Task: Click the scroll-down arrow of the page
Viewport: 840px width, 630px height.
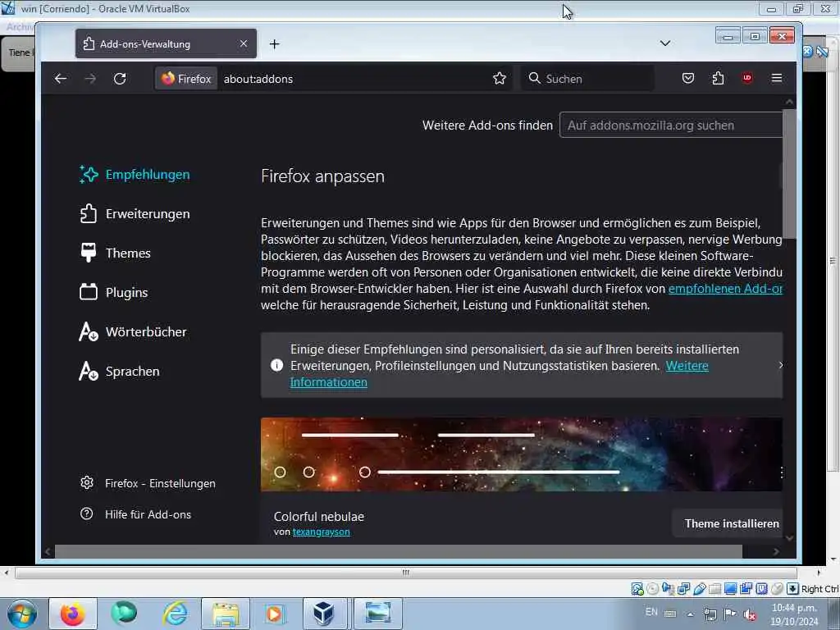Action: (789, 538)
